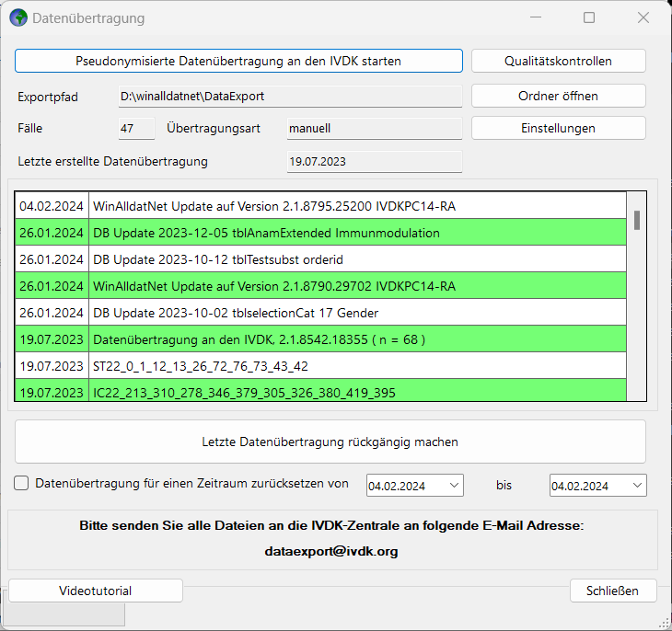Start pseudonymisierte Datenübertragung an den IVDK

tap(238, 61)
